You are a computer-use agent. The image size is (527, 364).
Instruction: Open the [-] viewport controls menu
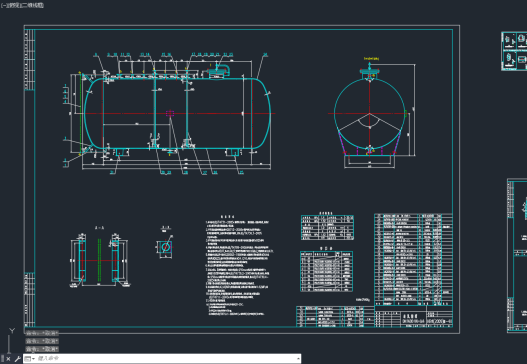[x=3, y=5]
